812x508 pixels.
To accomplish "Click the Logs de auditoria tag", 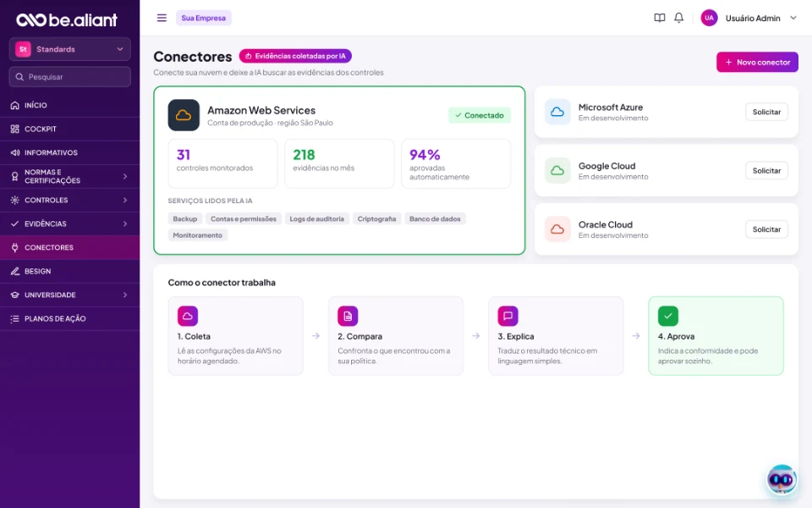I will [316, 218].
